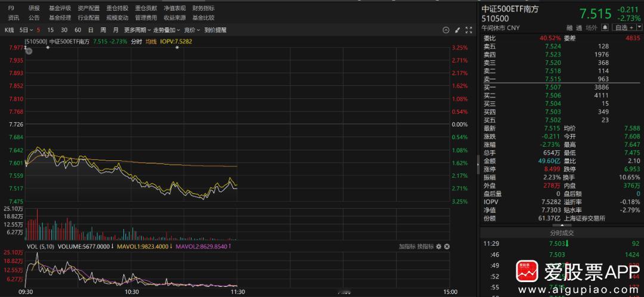Open the drawing brush tool

coord(457,30)
